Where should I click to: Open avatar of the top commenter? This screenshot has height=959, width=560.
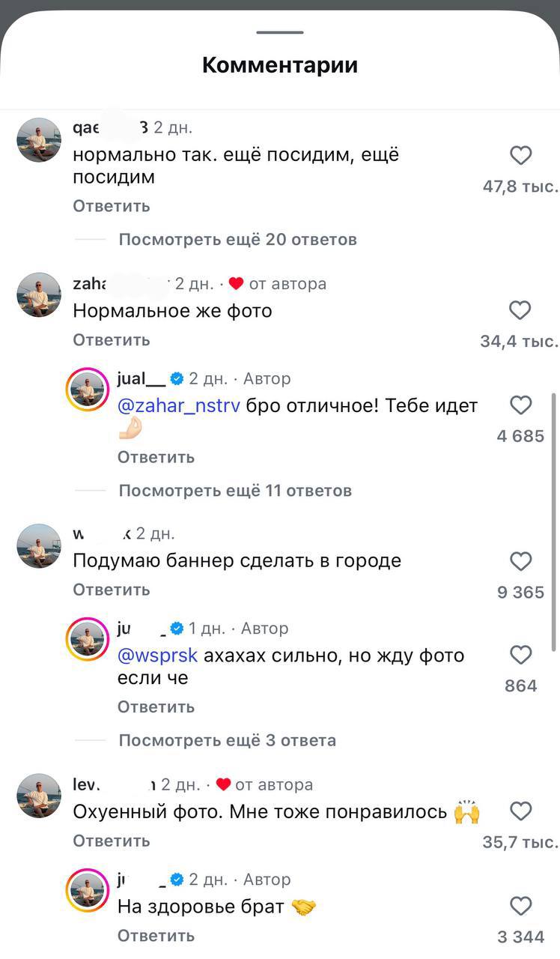(39, 140)
